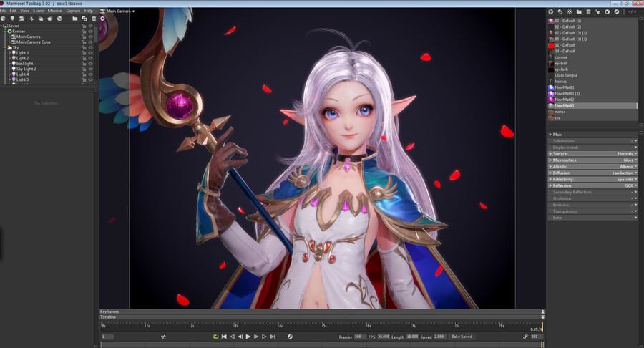Open the Edit menu
Screen dimensions: 644x348
pyautogui.click(x=13, y=11)
